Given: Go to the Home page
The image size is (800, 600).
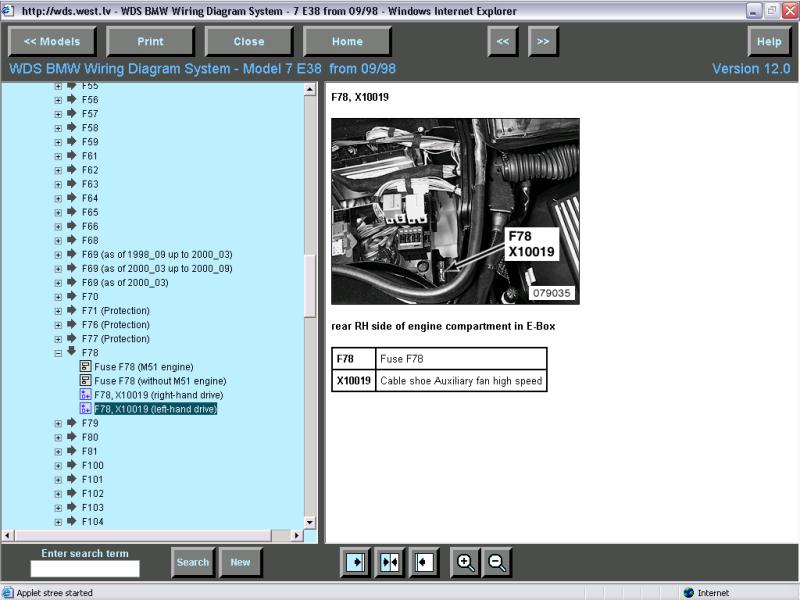Looking at the screenshot, I should tap(347, 42).
